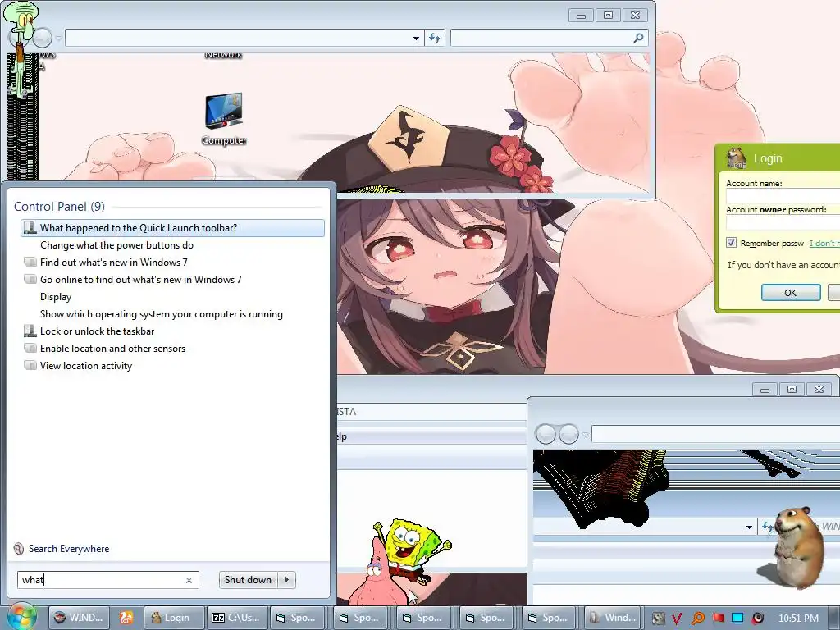Viewport: 840px width, 630px height.
Task: Click the magnifier icon in top Explorer search box
Action: point(638,38)
